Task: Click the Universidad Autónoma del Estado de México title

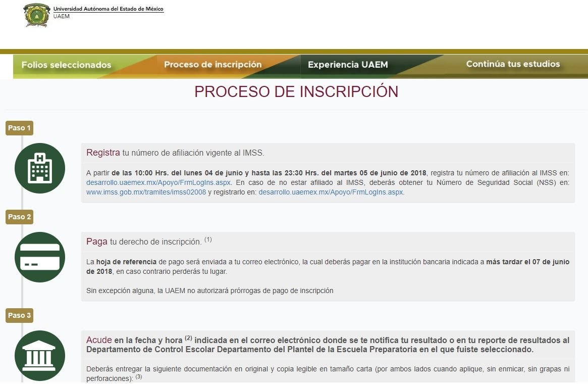Action: point(109,9)
